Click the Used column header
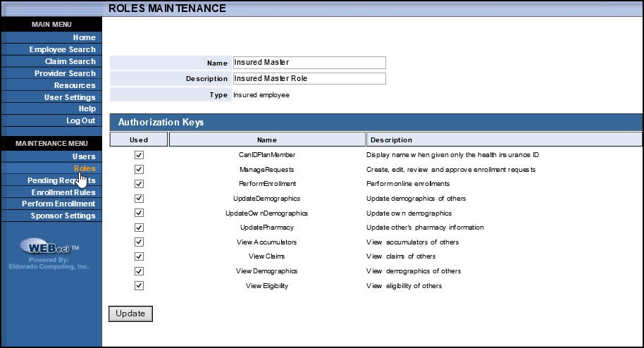This screenshot has width=644, height=348. coord(139,139)
